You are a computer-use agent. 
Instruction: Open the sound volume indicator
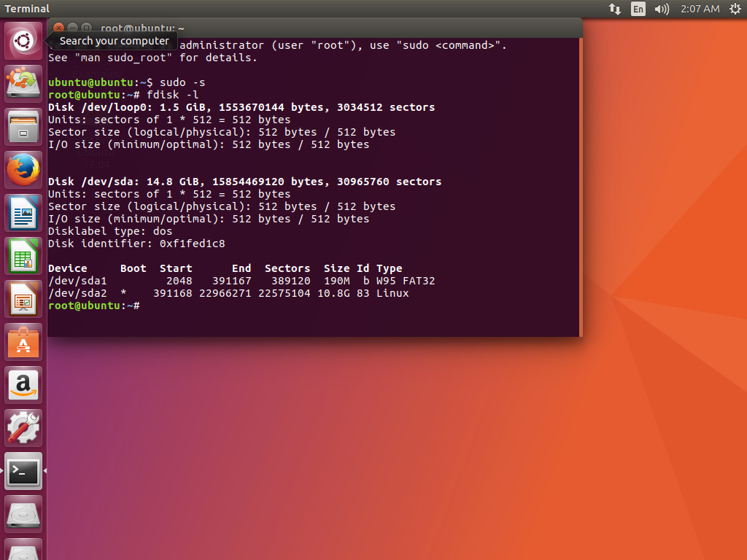point(662,9)
